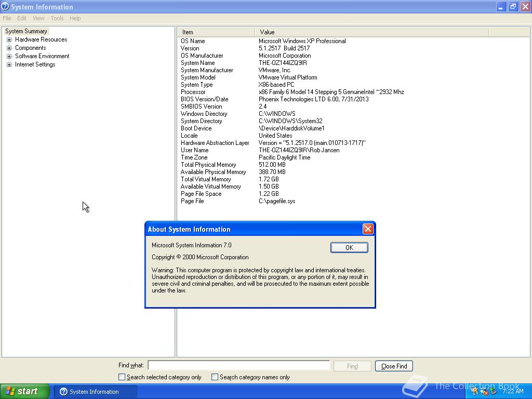
Task: Click the Microsoft Windows XP Professional value
Action: click(x=302, y=41)
